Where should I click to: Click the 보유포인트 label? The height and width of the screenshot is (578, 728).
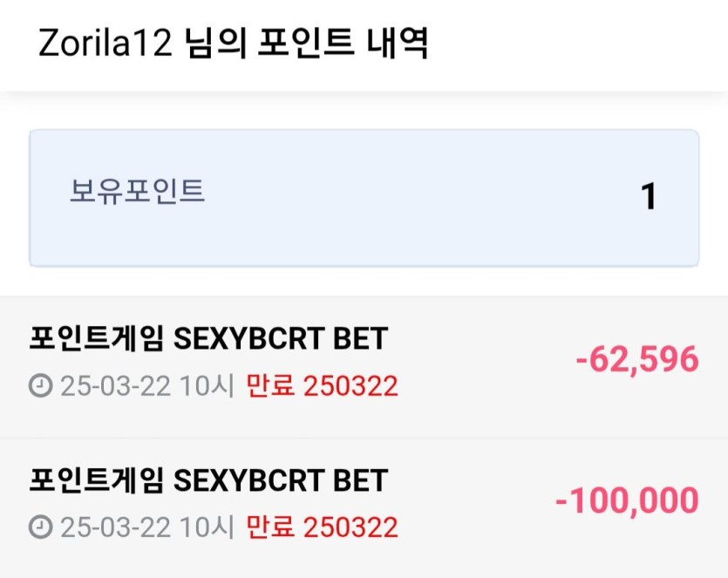[x=137, y=191]
